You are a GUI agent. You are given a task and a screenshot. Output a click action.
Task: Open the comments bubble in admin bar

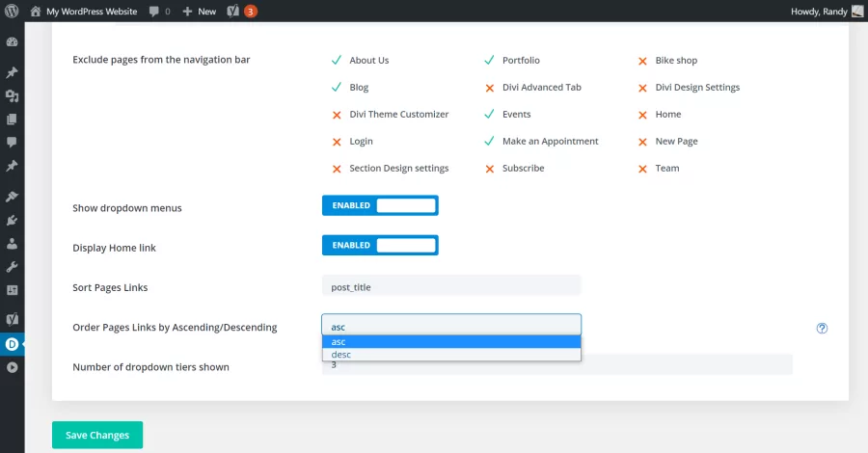coord(154,12)
